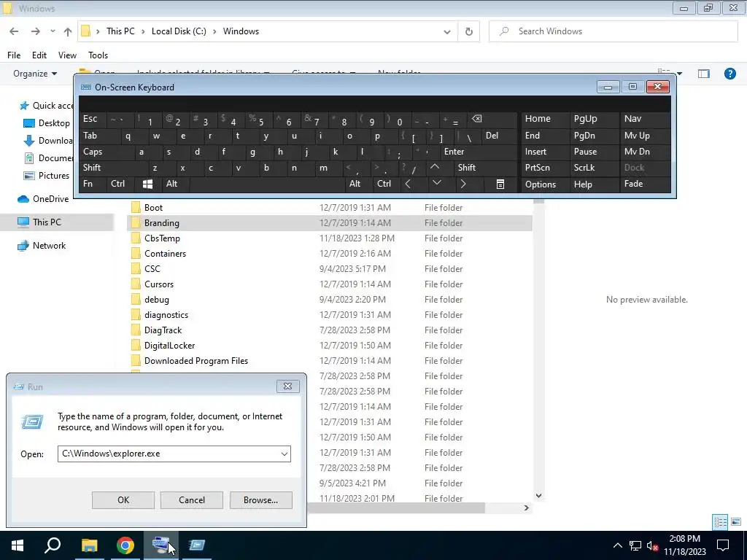The width and height of the screenshot is (747, 560).
Task: Show hidden system tray icons
Action: tap(617, 545)
